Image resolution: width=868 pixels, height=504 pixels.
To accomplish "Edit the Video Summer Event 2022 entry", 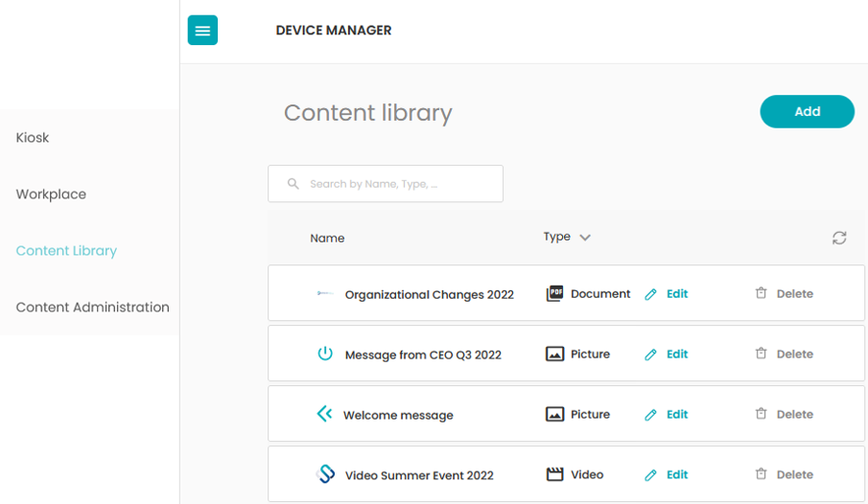I will (x=677, y=474).
